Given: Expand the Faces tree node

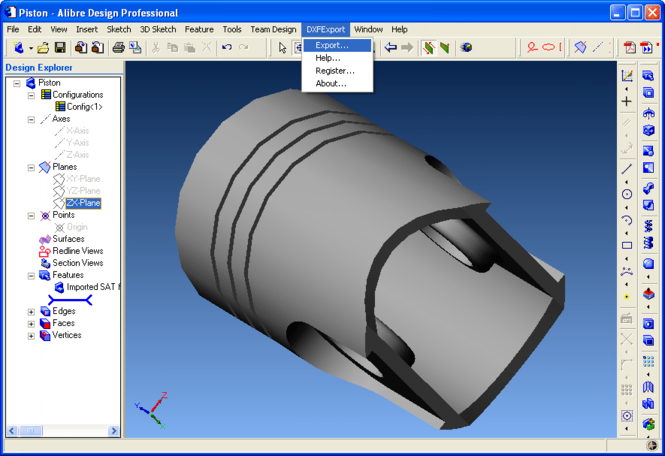Looking at the screenshot, I should click(31, 324).
